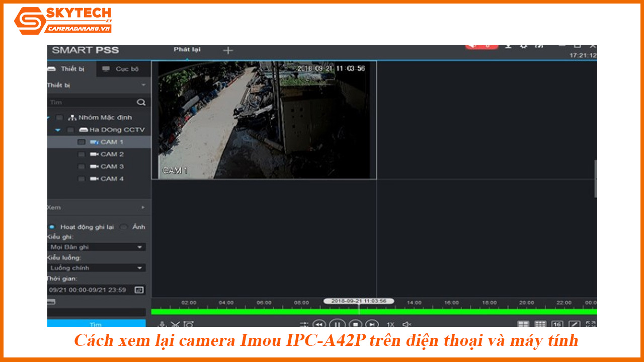Click the blue Tìm search button

tap(96, 323)
